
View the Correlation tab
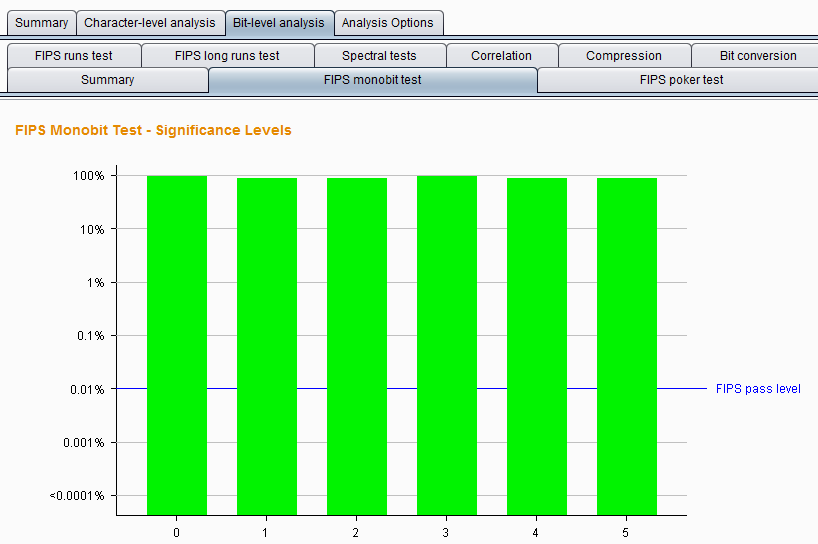point(501,56)
